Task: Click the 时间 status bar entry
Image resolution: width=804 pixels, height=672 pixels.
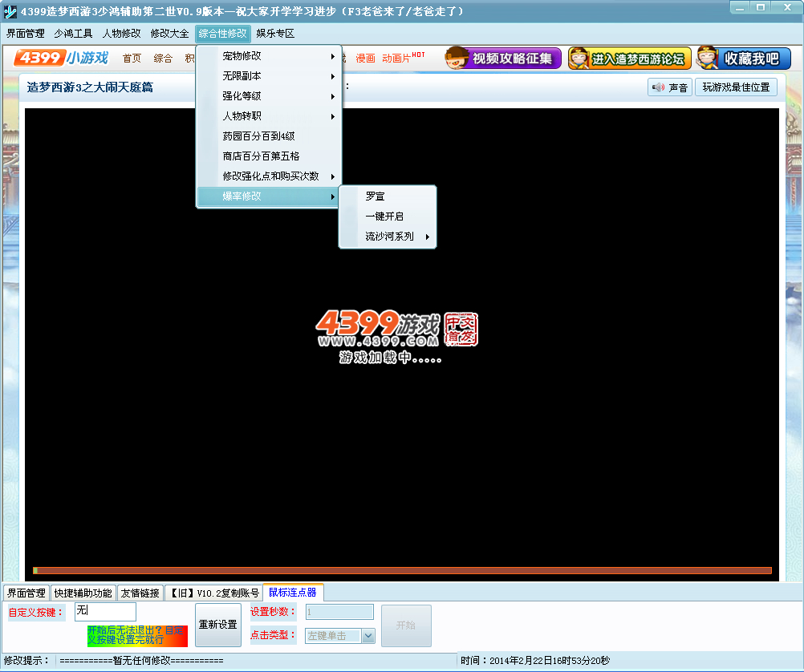Action: [x=535, y=661]
